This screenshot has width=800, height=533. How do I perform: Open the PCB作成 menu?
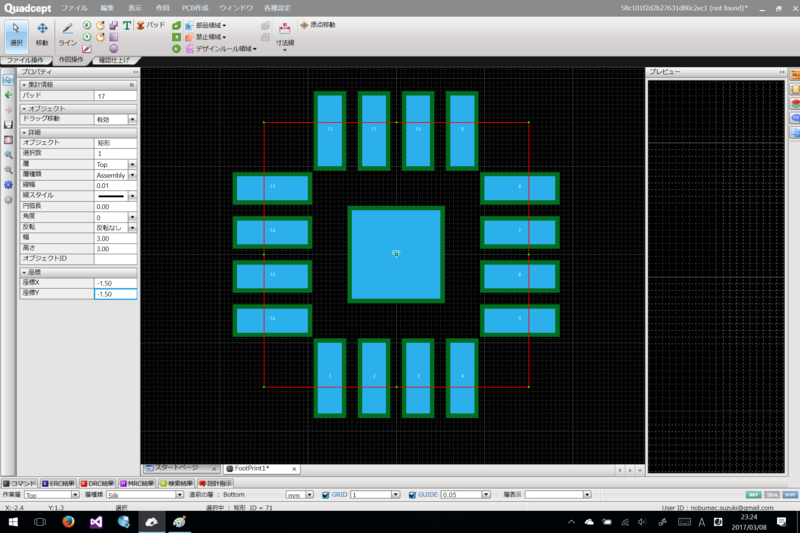(x=195, y=8)
